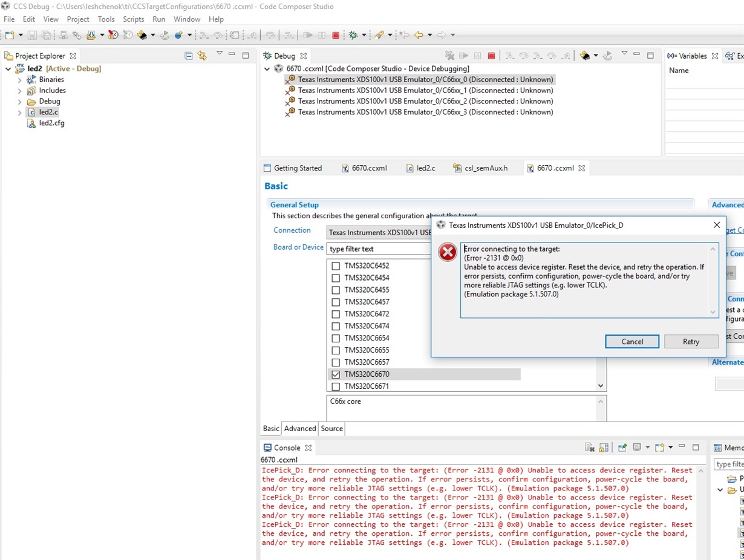The image size is (744, 560).
Task: Maximize the Debug view panel
Action: pos(650,55)
